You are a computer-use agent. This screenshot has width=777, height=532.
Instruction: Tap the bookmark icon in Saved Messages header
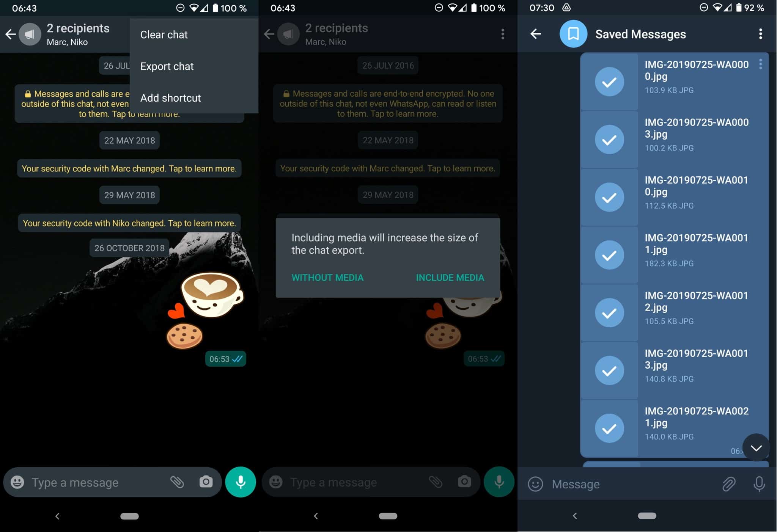pos(572,34)
